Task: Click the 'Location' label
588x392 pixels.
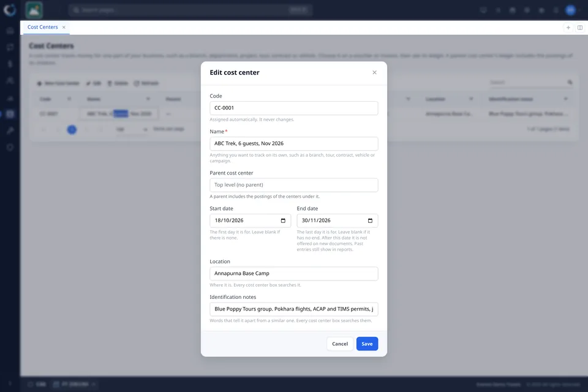Action: [x=220, y=262]
